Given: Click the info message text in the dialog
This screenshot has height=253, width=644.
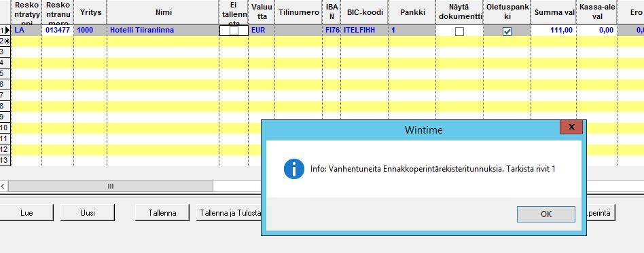Looking at the screenshot, I should [433, 169].
